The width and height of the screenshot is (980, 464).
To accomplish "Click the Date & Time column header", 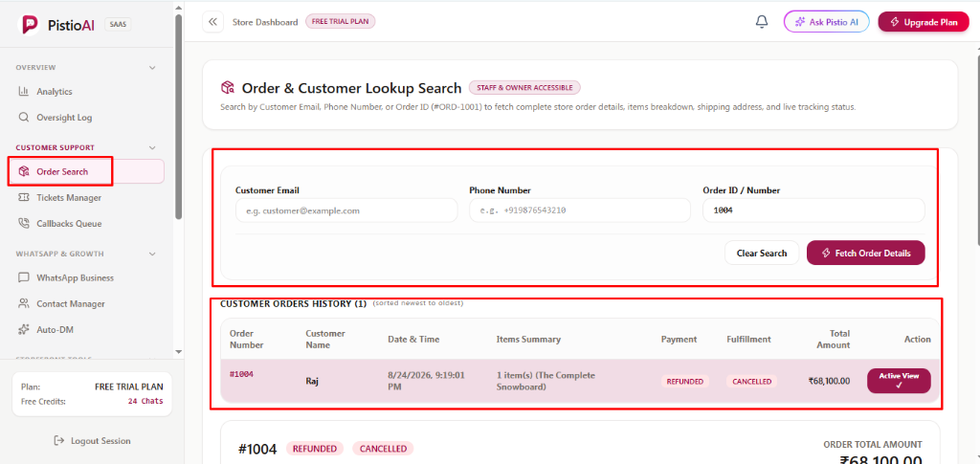I will [x=413, y=339].
